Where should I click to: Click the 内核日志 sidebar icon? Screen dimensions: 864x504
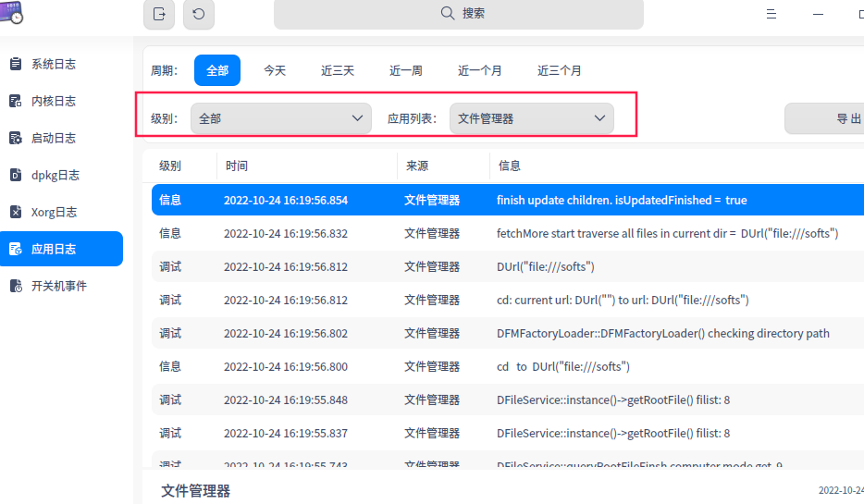[x=16, y=101]
